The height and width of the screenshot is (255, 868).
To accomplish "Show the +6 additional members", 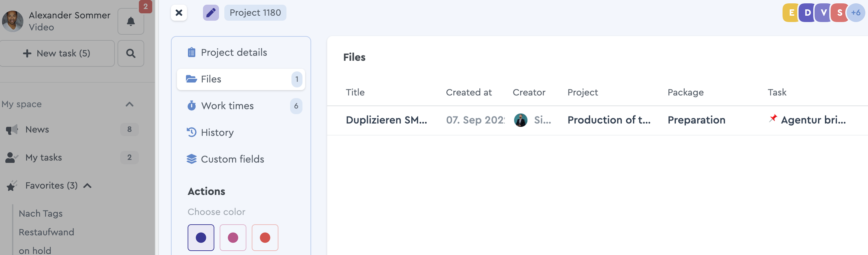I will coord(856,13).
